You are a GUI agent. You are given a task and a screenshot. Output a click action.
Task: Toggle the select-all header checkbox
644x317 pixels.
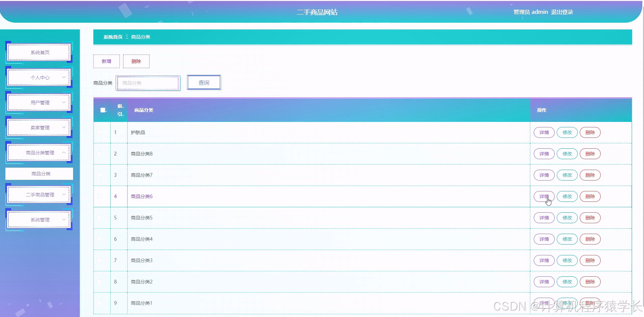[x=103, y=110]
